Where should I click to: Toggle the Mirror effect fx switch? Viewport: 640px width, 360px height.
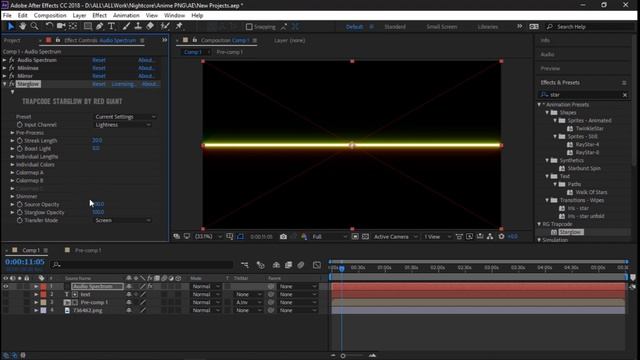(x=12, y=76)
